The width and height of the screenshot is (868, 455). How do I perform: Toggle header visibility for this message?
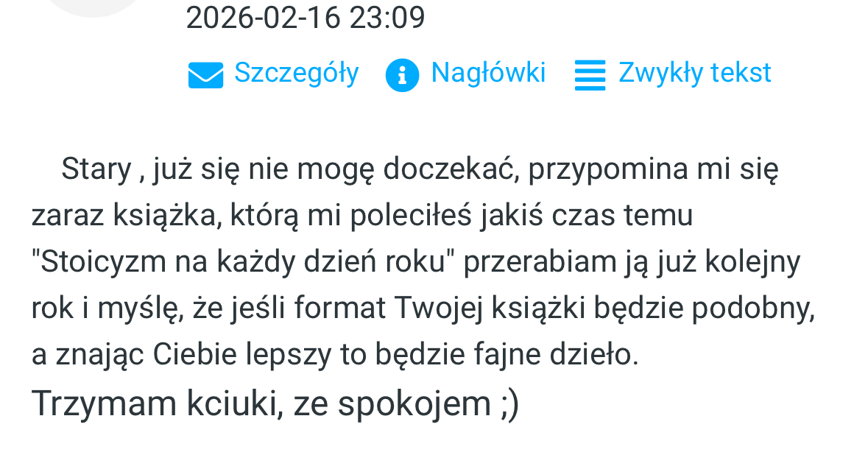point(489,72)
